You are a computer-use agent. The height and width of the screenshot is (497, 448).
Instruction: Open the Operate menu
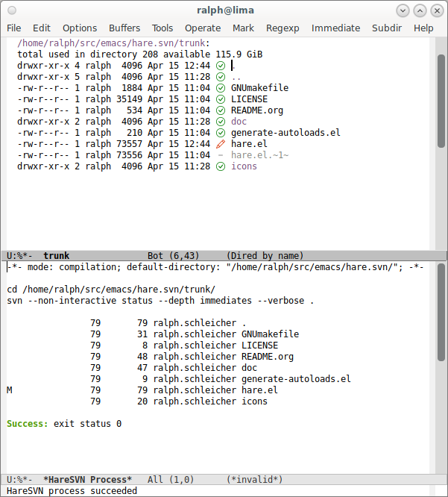(203, 28)
